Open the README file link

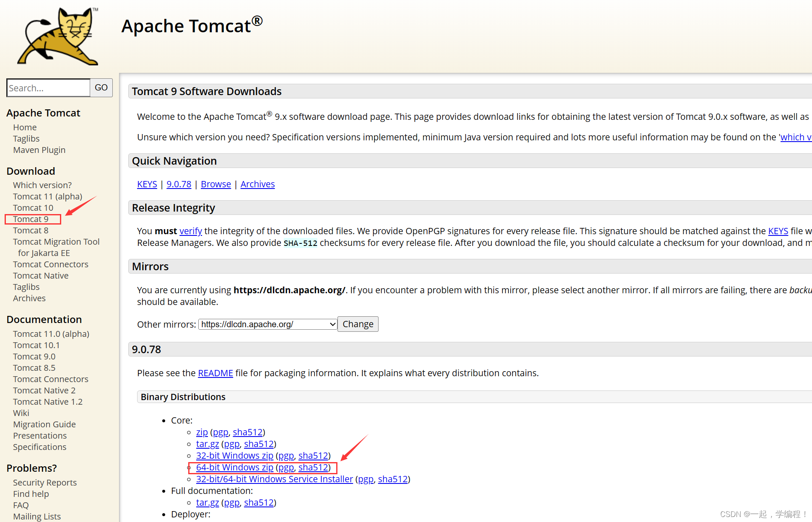point(215,373)
